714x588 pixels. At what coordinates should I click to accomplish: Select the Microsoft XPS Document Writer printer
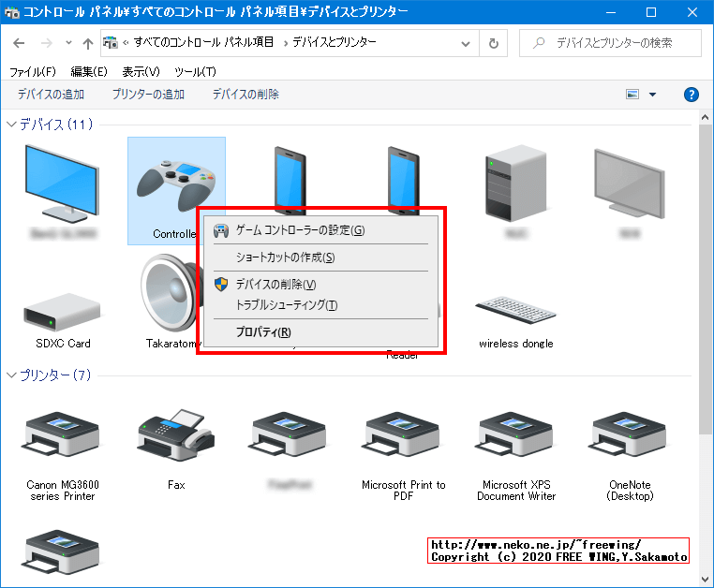(516, 434)
